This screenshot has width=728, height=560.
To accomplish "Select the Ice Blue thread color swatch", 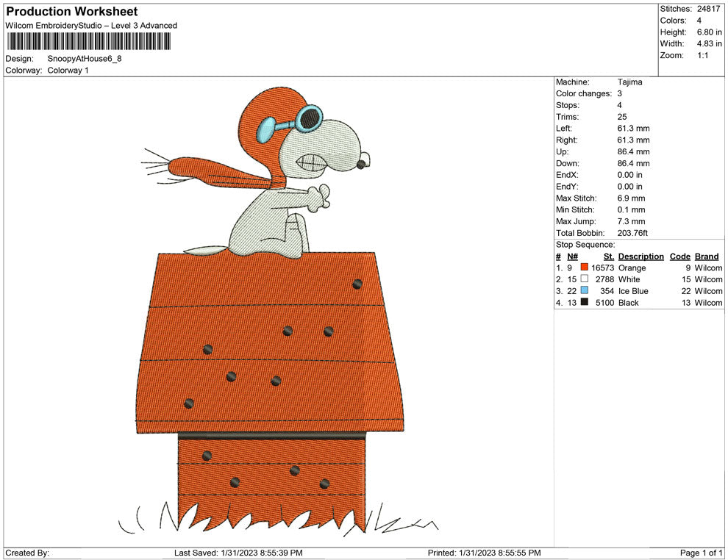I will pos(585,291).
